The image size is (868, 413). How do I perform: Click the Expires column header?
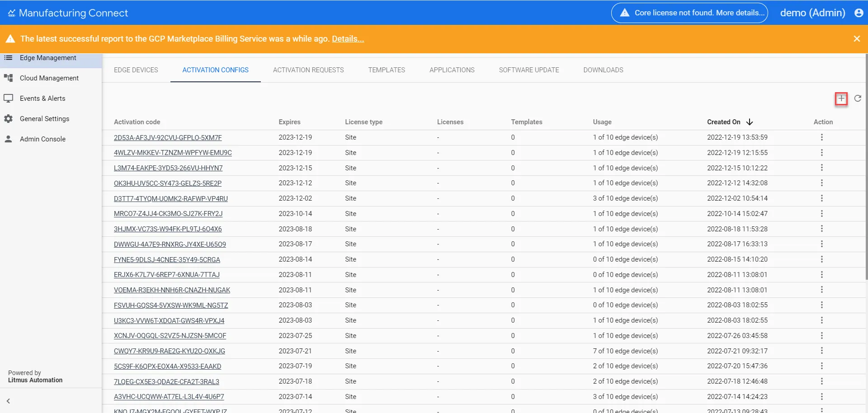[x=289, y=122]
